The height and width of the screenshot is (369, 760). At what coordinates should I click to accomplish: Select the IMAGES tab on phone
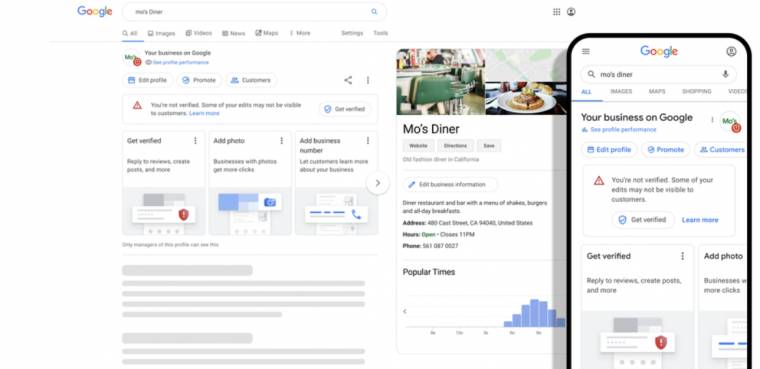pyautogui.click(x=621, y=91)
